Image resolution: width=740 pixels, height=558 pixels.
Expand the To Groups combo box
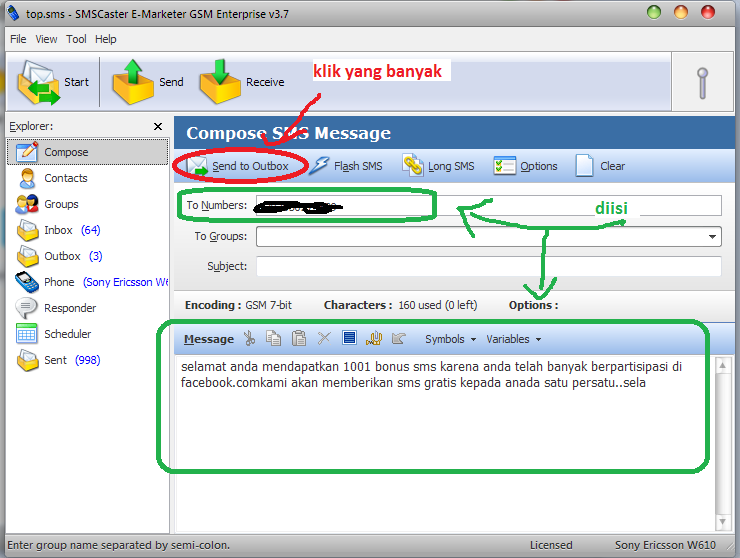(x=712, y=237)
